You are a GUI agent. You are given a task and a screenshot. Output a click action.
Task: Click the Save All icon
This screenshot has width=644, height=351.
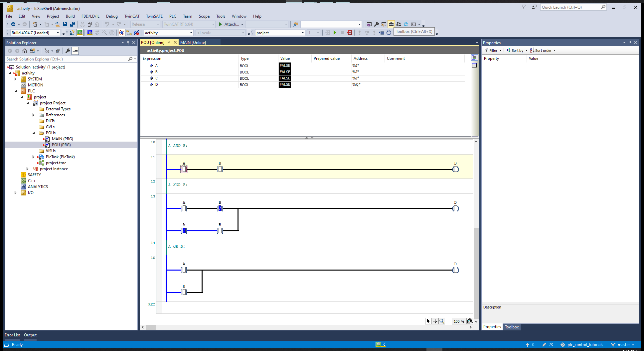point(72,24)
